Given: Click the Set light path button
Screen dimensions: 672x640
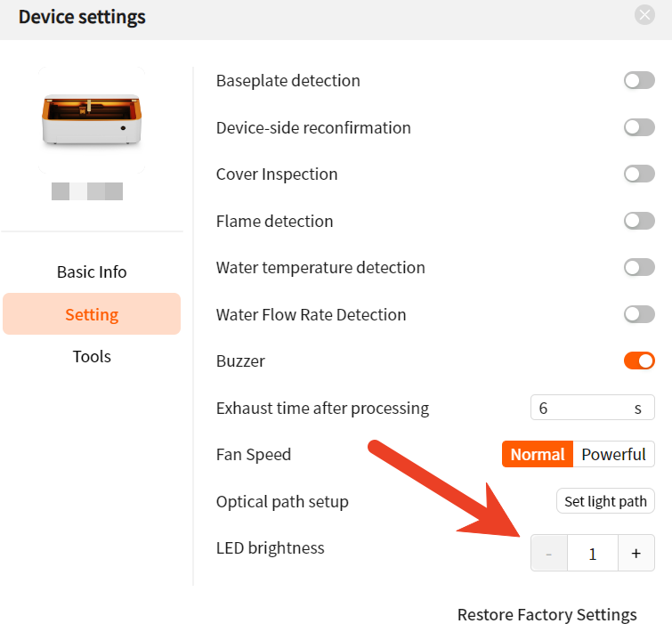Looking at the screenshot, I should 605,501.
